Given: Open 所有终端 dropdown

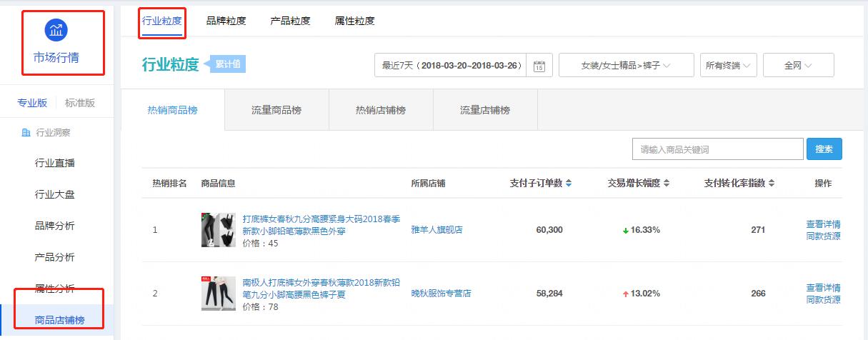Looking at the screenshot, I should (x=728, y=65).
